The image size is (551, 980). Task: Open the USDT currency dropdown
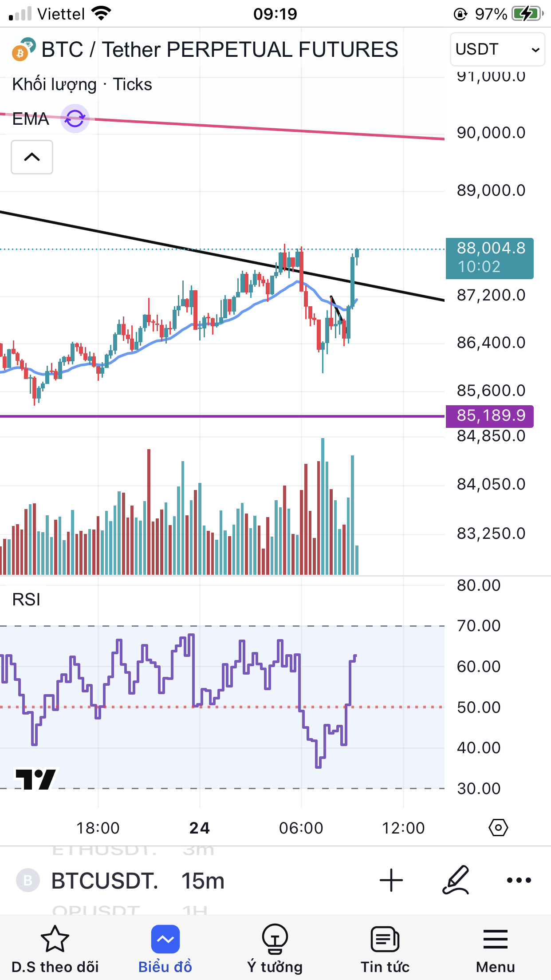tap(497, 49)
